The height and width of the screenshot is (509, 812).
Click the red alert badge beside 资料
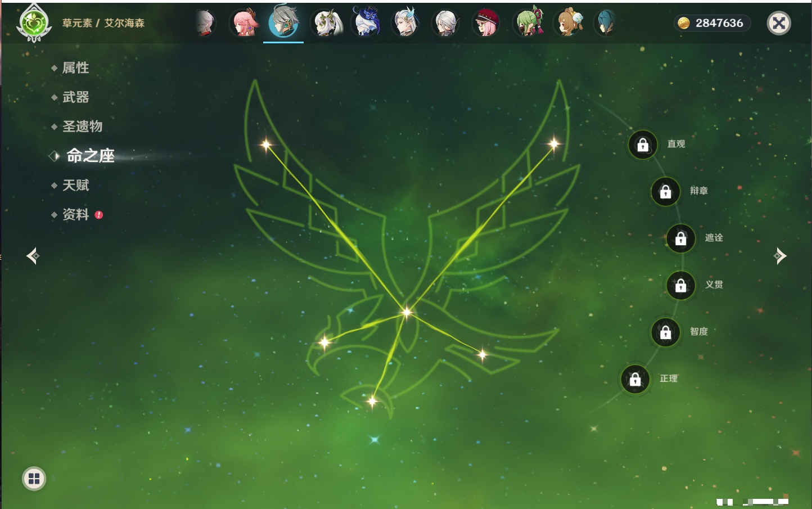99,215
